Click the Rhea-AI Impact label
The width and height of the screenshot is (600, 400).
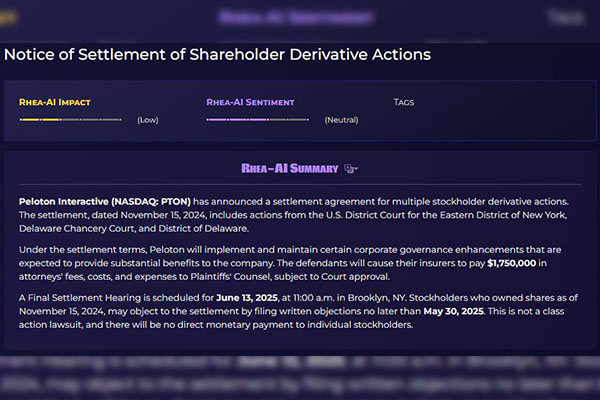[x=55, y=102]
